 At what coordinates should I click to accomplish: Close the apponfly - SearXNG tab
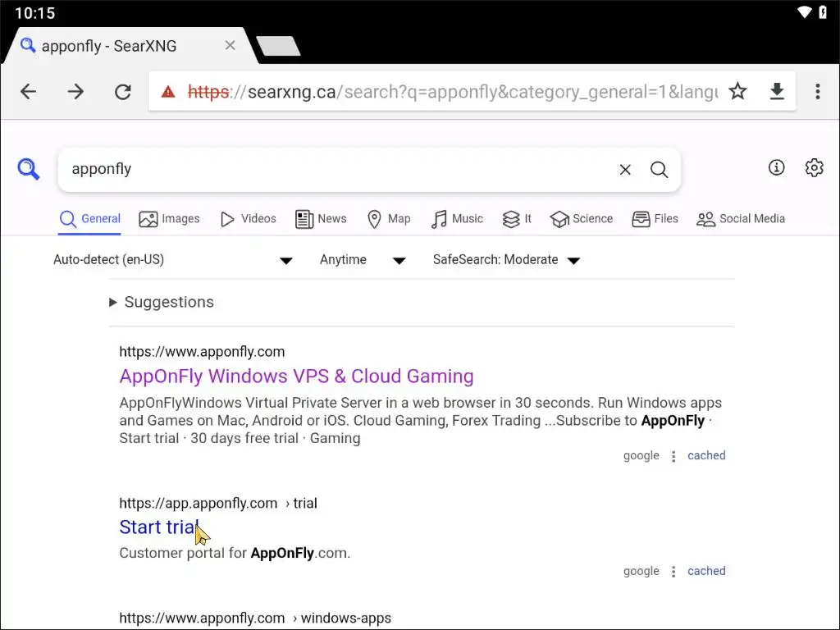coord(230,46)
